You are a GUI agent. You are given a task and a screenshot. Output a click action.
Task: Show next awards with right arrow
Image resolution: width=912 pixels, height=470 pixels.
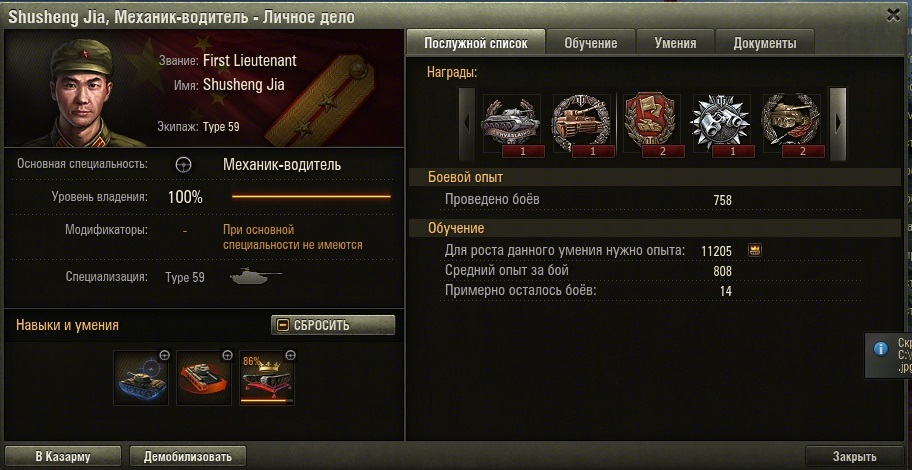pos(838,123)
